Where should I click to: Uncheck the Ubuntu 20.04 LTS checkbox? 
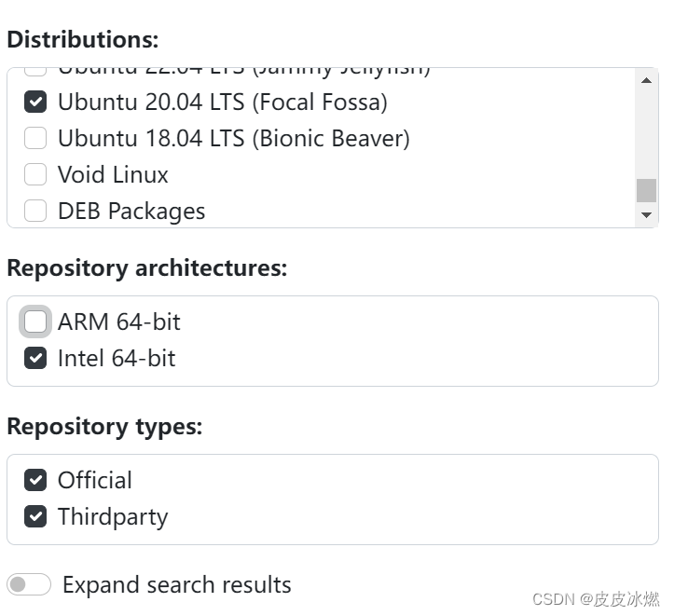click(35, 102)
